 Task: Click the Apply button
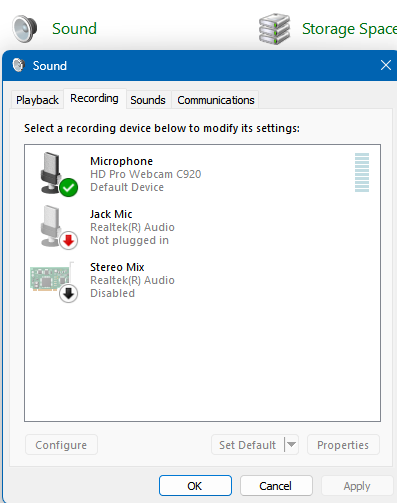click(x=357, y=486)
